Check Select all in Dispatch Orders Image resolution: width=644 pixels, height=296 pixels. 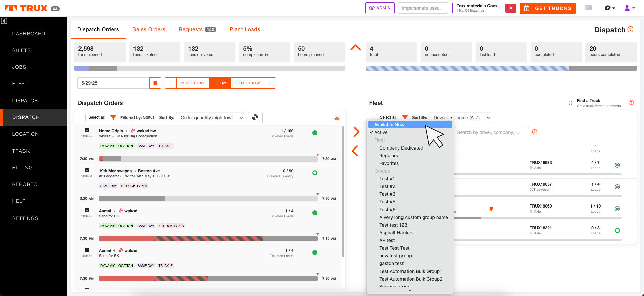coord(82,117)
